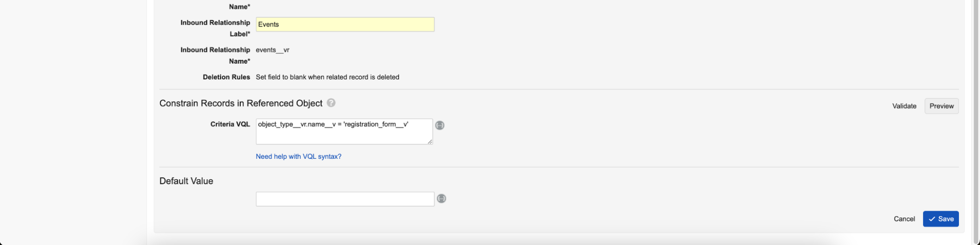
Task: Click the "Criteria VQL" field label
Action: [x=230, y=124]
